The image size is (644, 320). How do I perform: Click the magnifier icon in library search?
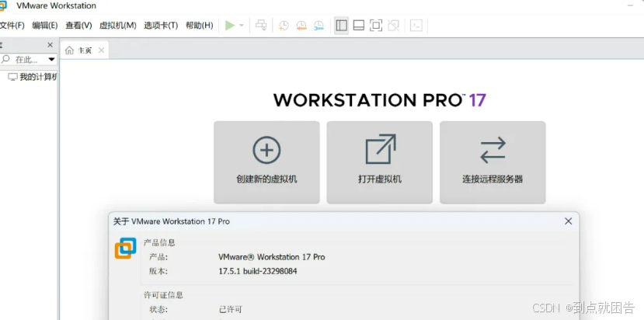pyautogui.click(x=5, y=60)
